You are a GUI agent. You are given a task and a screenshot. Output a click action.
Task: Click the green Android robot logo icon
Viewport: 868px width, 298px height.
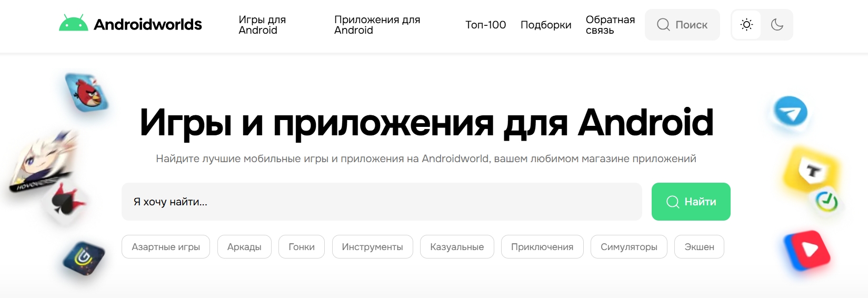[73, 24]
